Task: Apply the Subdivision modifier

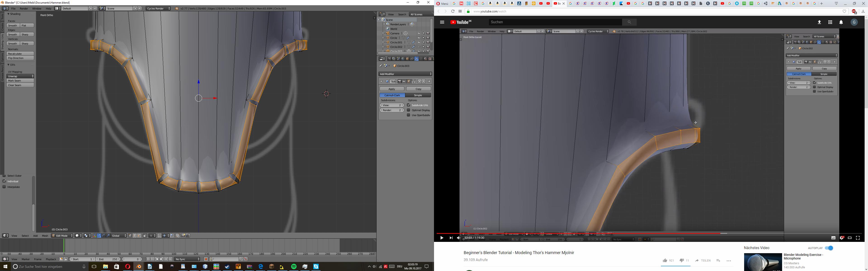Action: pos(392,89)
